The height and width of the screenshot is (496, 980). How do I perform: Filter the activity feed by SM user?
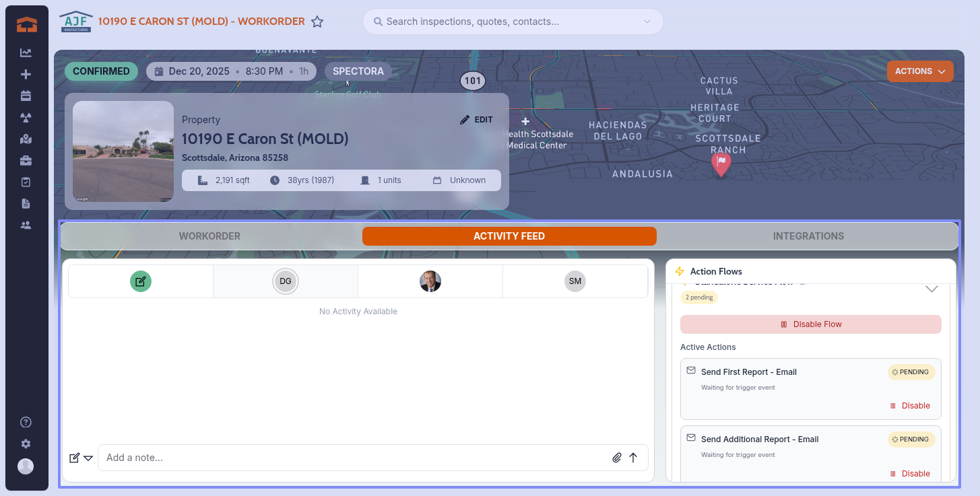(x=575, y=281)
